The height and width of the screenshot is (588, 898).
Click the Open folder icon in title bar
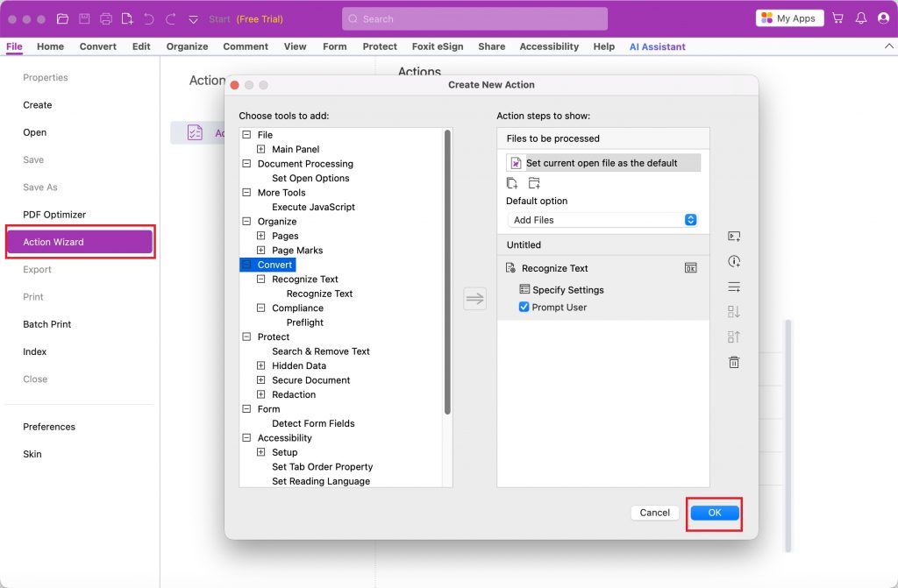point(62,19)
